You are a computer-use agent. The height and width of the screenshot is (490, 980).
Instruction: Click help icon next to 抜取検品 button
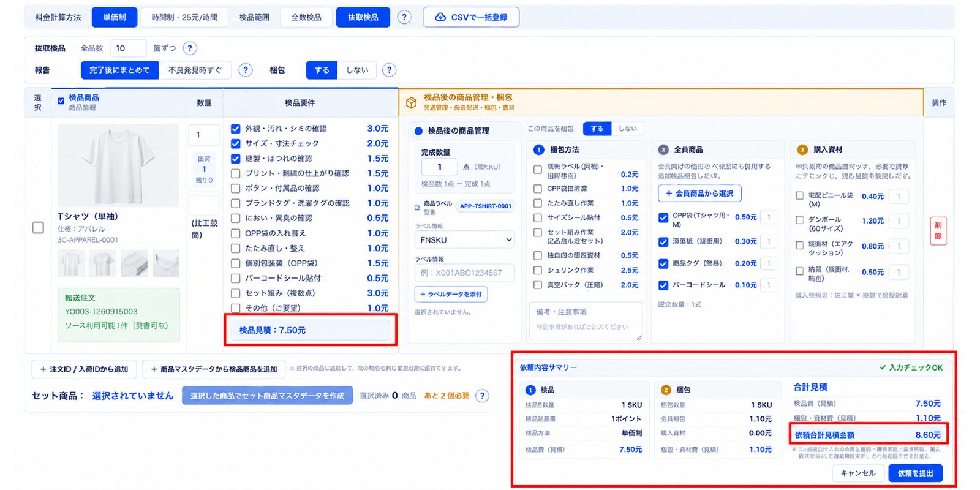pyautogui.click(x=404, y=17)
